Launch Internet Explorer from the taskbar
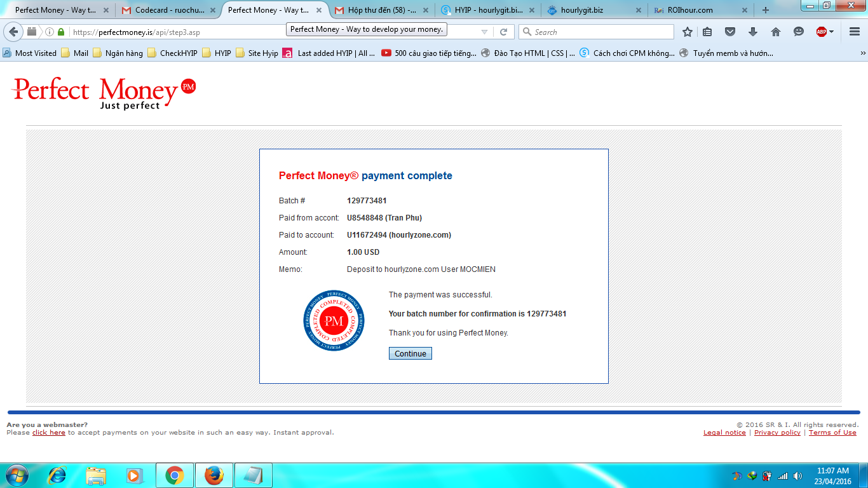The image size is (868, 488). 57,475
